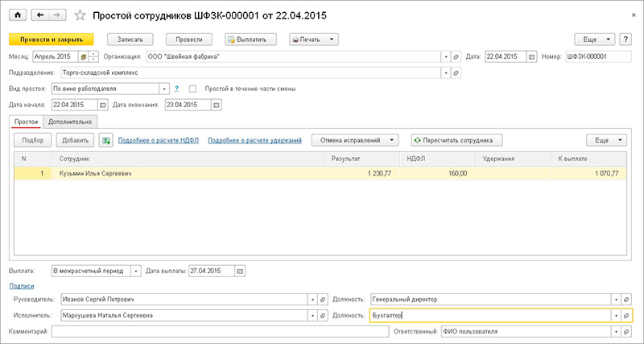Enable Простой в течение части смены checkbox
Screen dimensions: 644x344
(x=192, y=89)
